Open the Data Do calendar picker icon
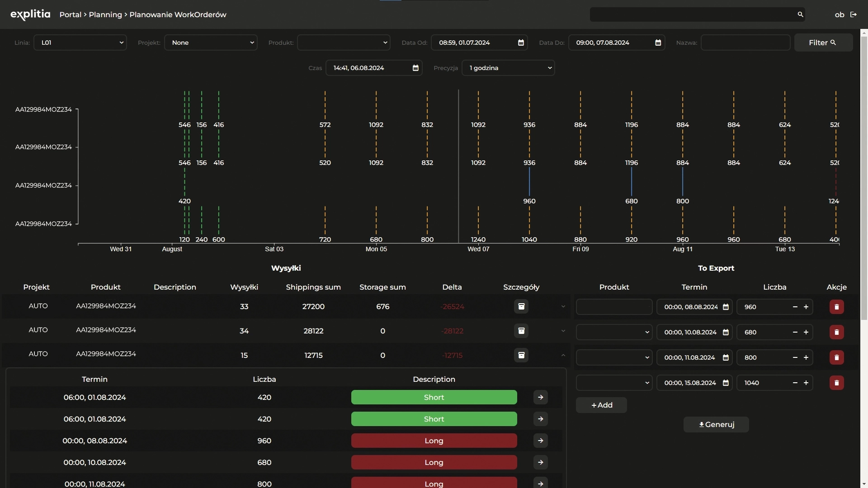This screenshot has width=868, height=488. click(x=658, y=42)
